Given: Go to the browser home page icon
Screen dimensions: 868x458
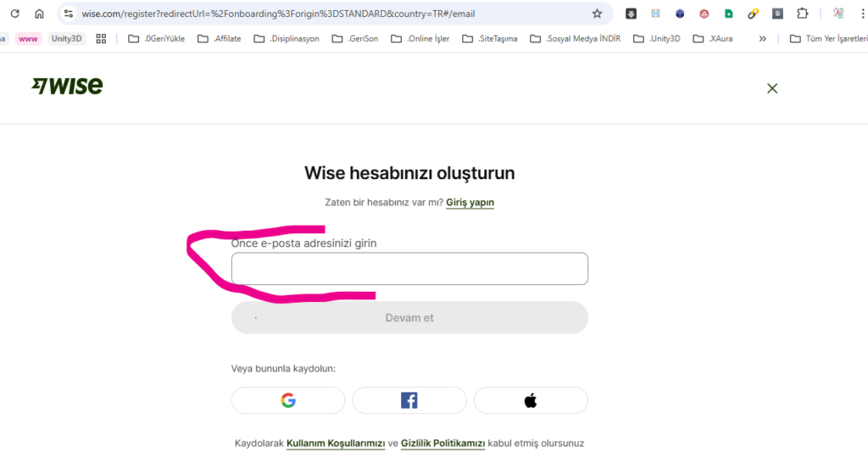Looking at the screenshot, I should point(39,14).
